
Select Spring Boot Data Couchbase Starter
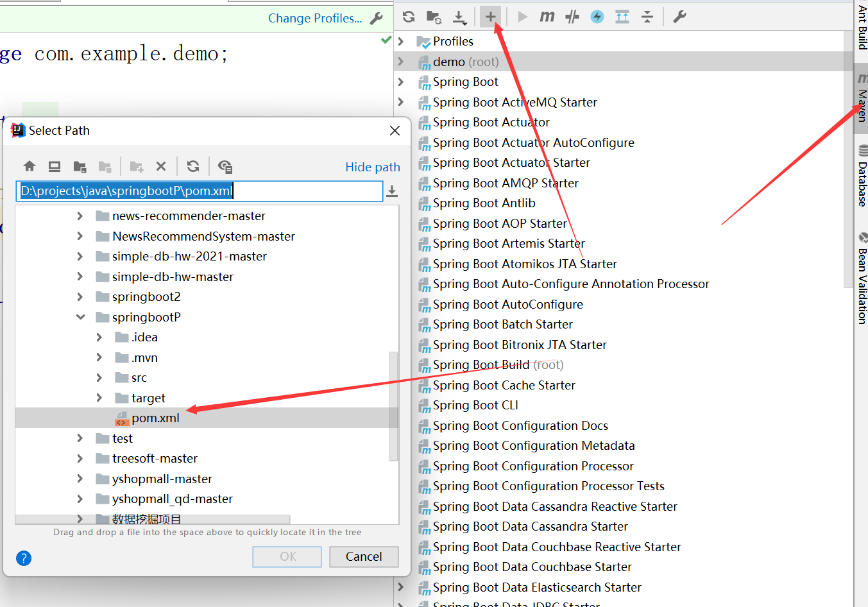532,567
